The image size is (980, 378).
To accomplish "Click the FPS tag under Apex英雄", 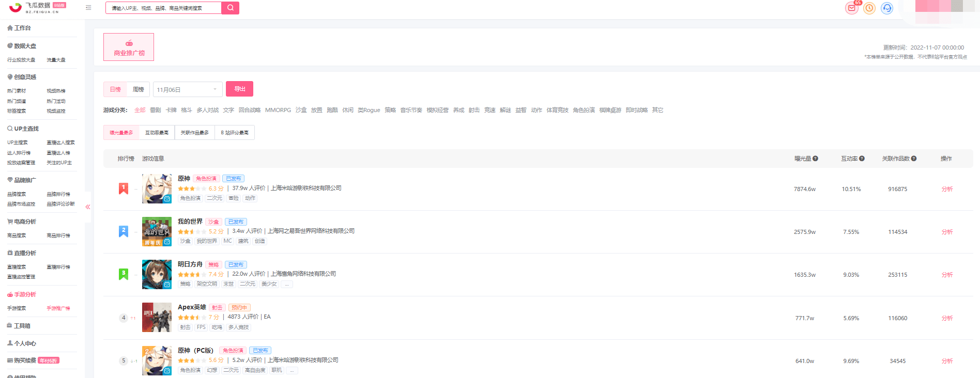I will [201, 327].
